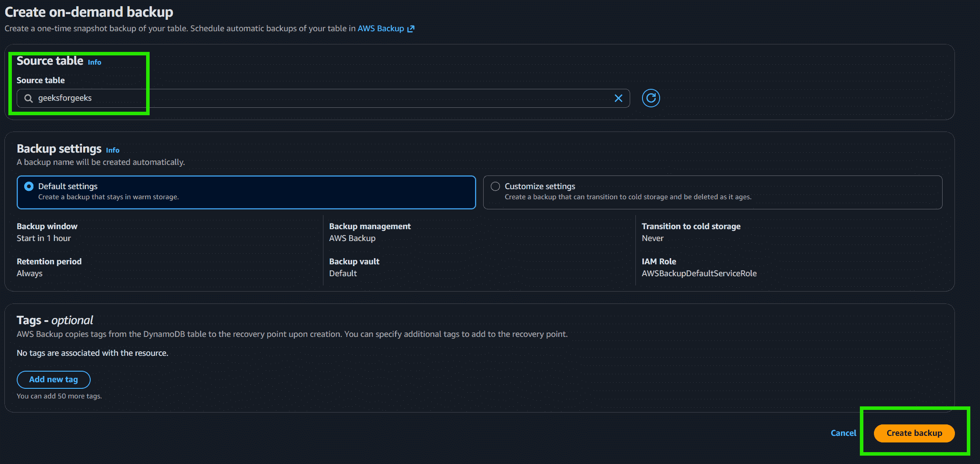Click 'You can add 50 more tags.' text

click(59, 396)
